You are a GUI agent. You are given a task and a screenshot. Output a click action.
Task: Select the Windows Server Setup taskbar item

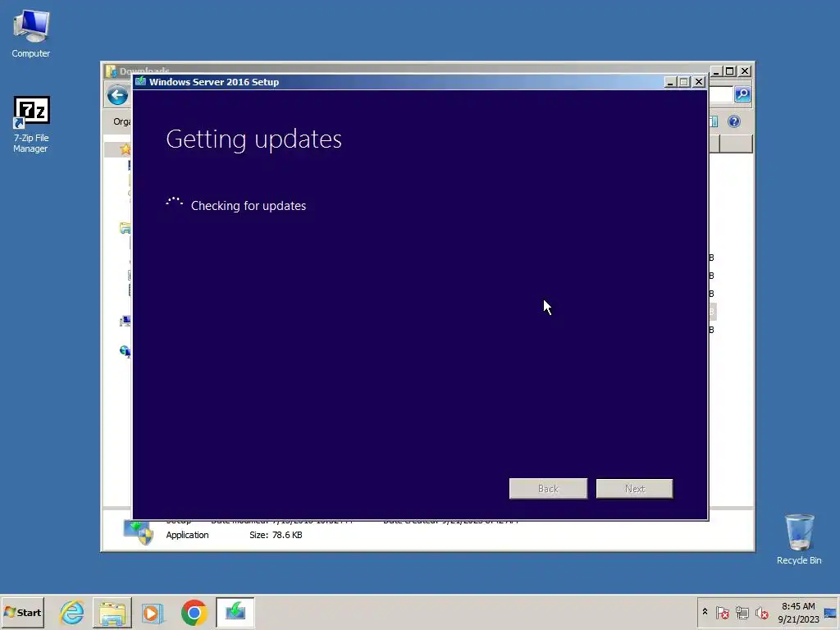coord(235,612)
